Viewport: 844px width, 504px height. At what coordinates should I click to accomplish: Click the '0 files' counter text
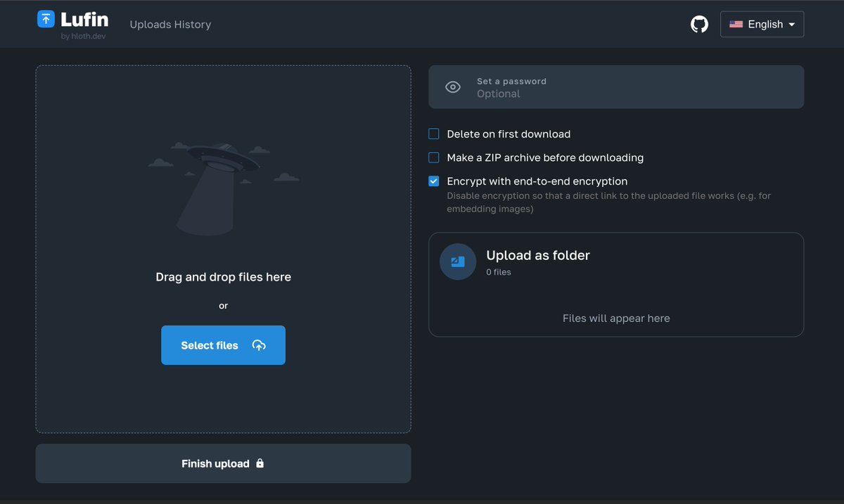point(499,272)
